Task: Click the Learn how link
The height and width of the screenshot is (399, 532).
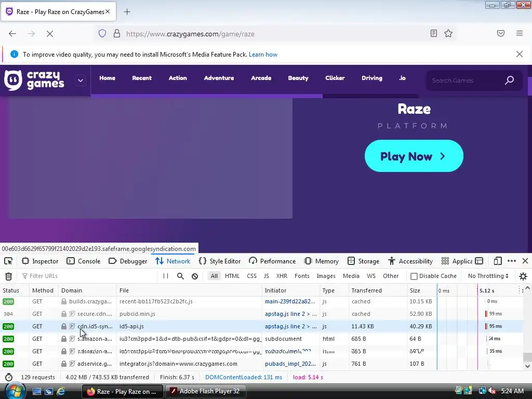Action: [263, 54]
